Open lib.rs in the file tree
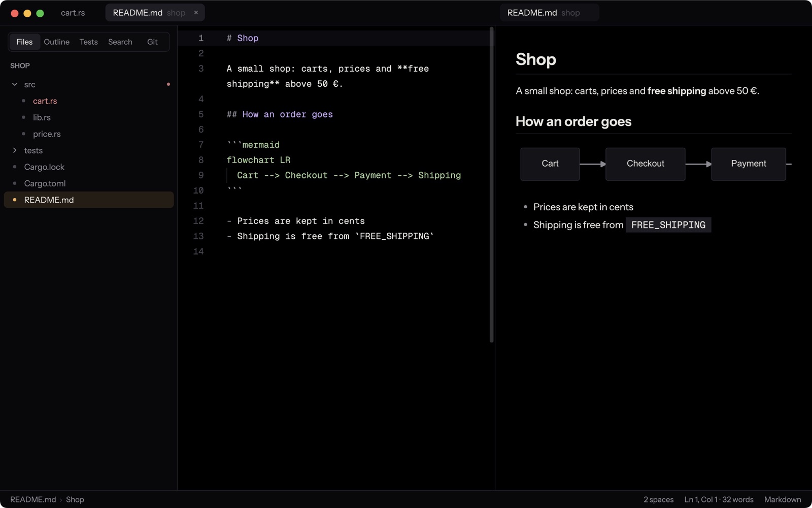812x508 pixels. (x=89, y=117)
